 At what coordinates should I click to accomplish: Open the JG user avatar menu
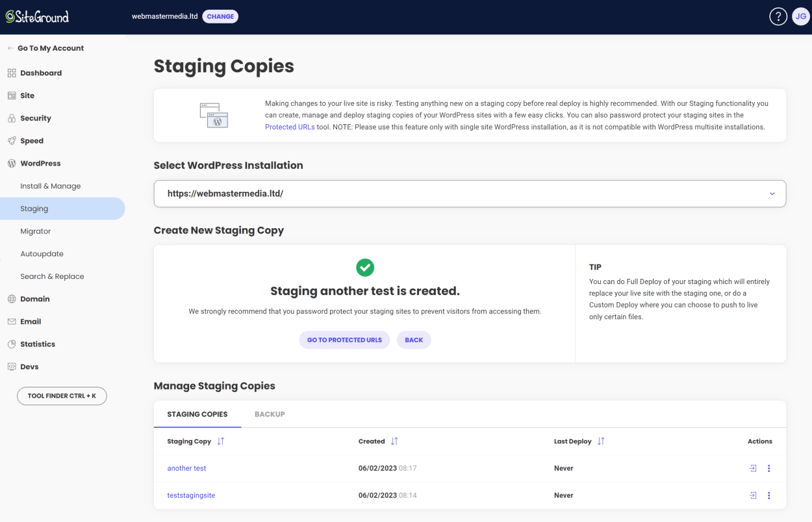pos(801,17)
